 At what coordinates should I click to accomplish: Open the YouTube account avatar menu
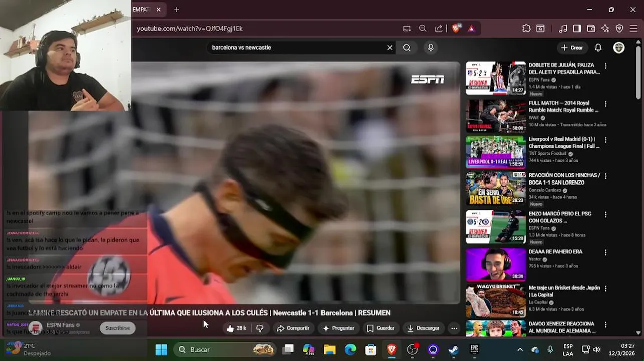(619, 48)
